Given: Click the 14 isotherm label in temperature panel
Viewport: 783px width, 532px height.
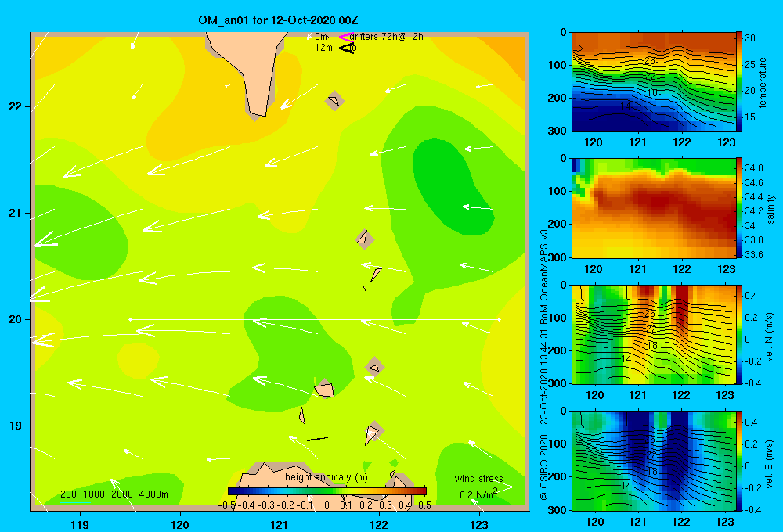Looking at the screenshot, I should click(626, 106).
